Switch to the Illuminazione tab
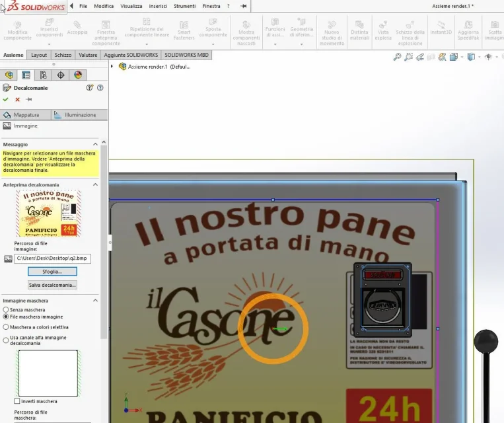 [x=79, y=115]
